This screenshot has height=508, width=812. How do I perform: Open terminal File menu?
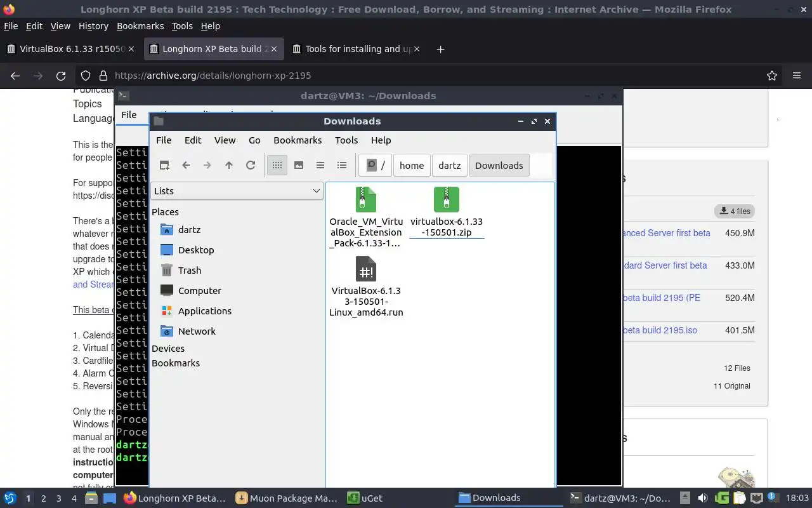(129, 115)
